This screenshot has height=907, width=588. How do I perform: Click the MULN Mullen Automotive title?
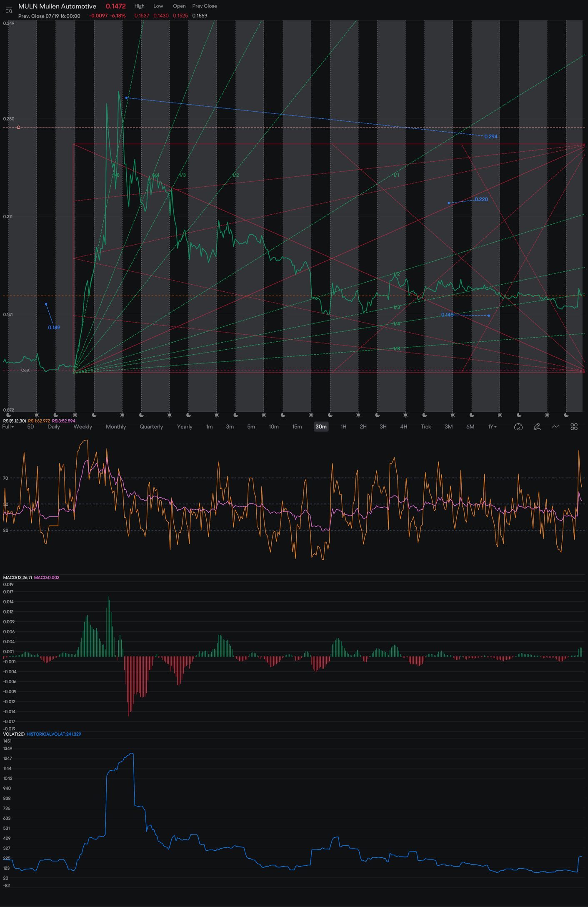(57, 6)
